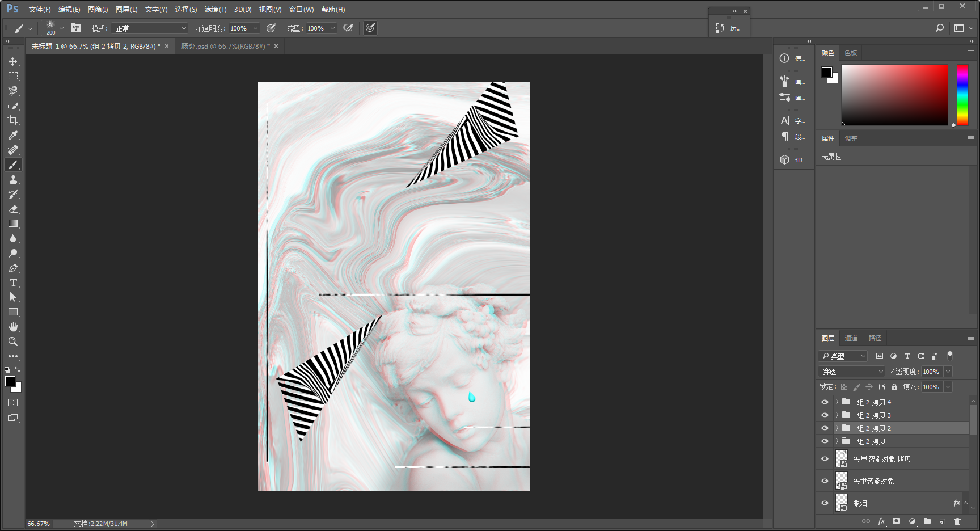Image resolution: width=980 pixels, height=531 pixels.
Task: Select the Healing Brush tool
Action: tap(13, 150)
